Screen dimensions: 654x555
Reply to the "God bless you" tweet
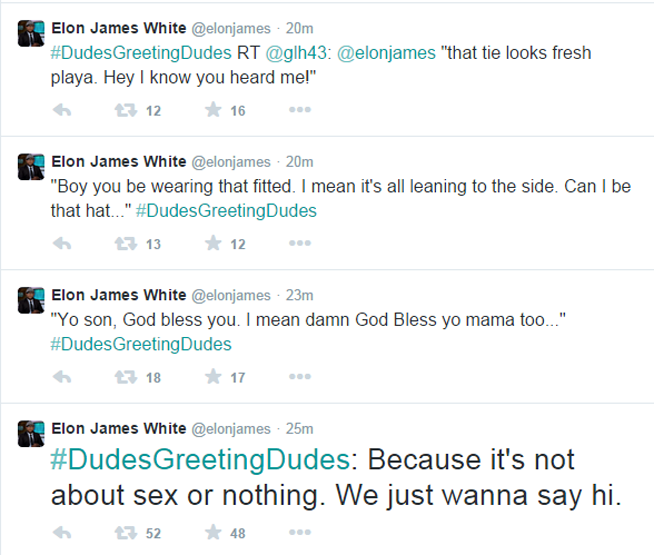(x=61, y=377)
